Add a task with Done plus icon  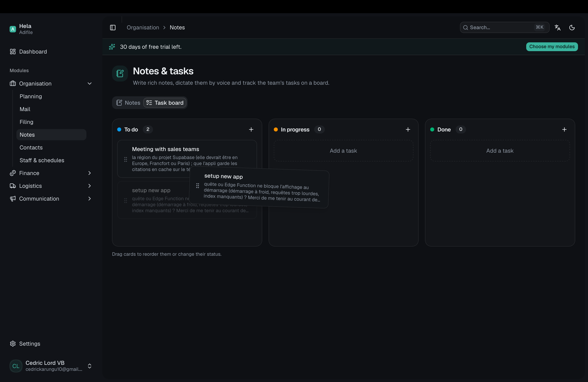(564, 129)
